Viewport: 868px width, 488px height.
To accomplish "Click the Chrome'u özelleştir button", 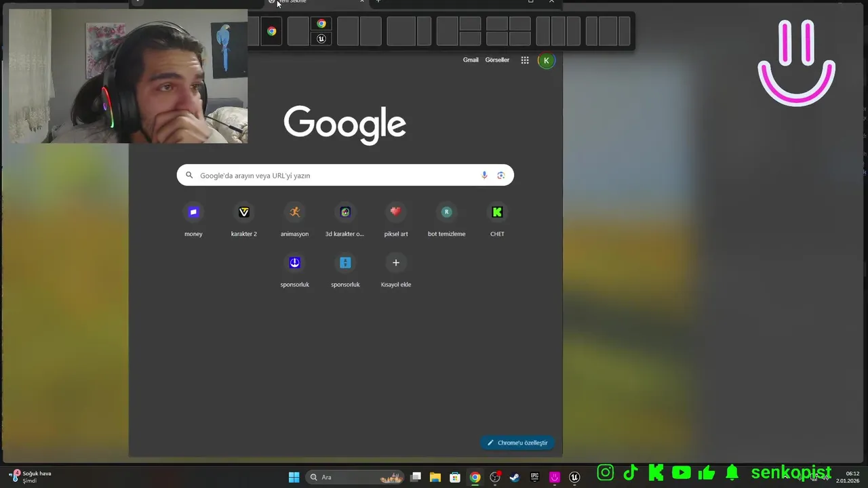I will click(x=517, y=443).
